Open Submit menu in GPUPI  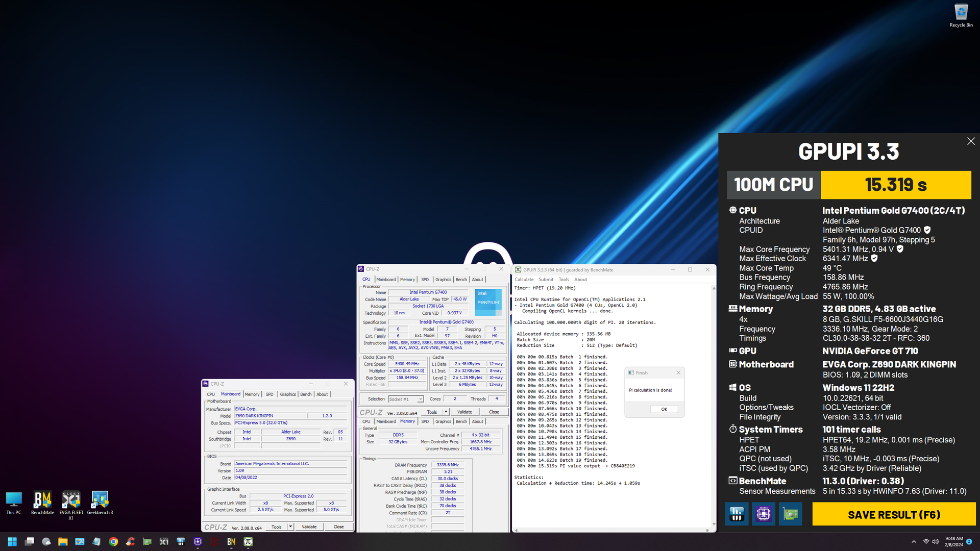pyautogui.click(x=546, y=280)
